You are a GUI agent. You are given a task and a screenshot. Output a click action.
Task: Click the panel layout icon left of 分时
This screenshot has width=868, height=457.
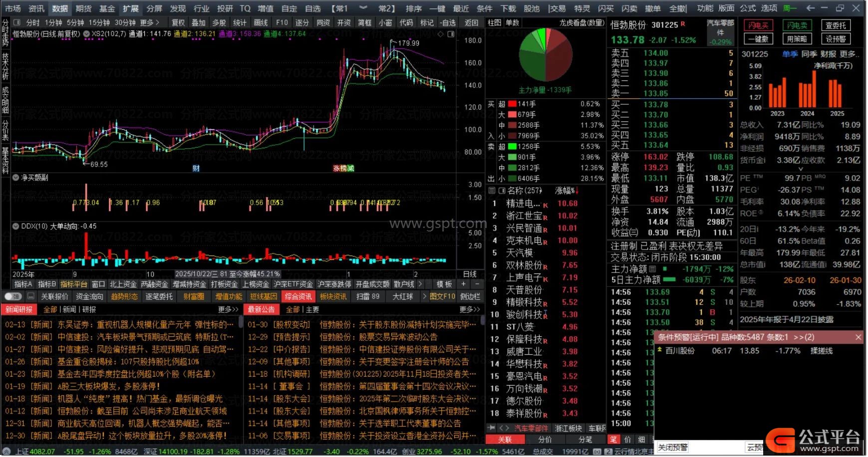pos(17,22)
